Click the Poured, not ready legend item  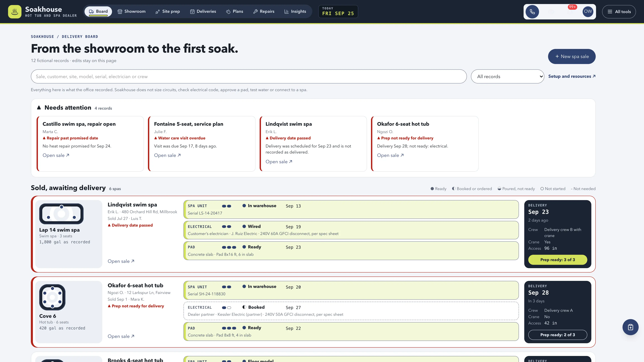pyautogui.click(x=516, y=189)
